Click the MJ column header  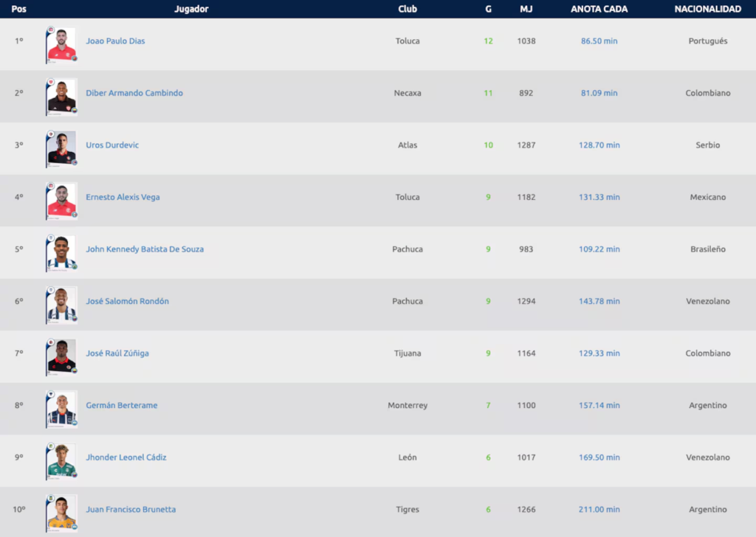click(526, 9)
